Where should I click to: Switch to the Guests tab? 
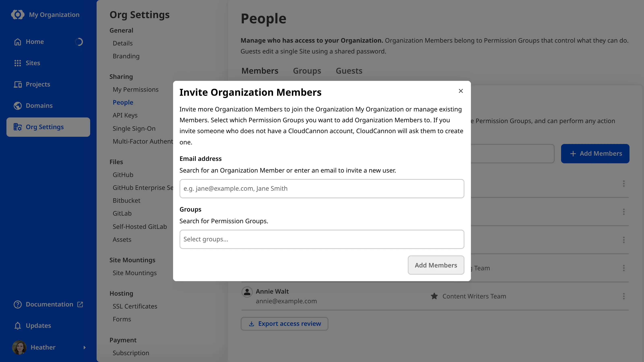[349, 71]
